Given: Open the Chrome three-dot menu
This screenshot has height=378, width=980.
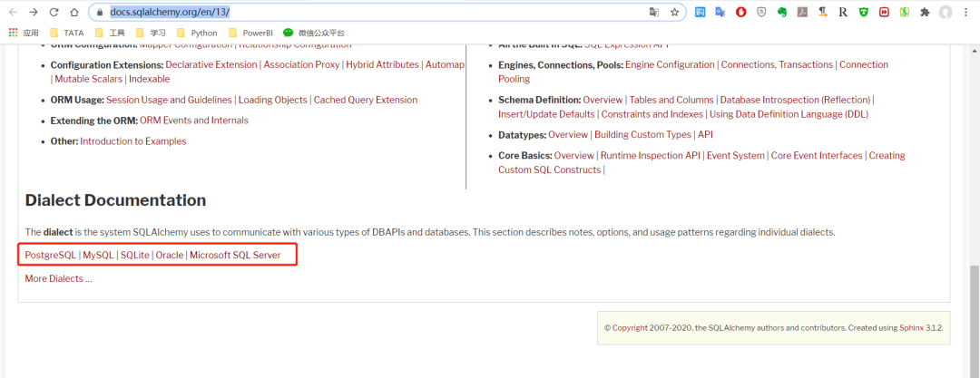Looking at the screenshot, I should point(967,13).
